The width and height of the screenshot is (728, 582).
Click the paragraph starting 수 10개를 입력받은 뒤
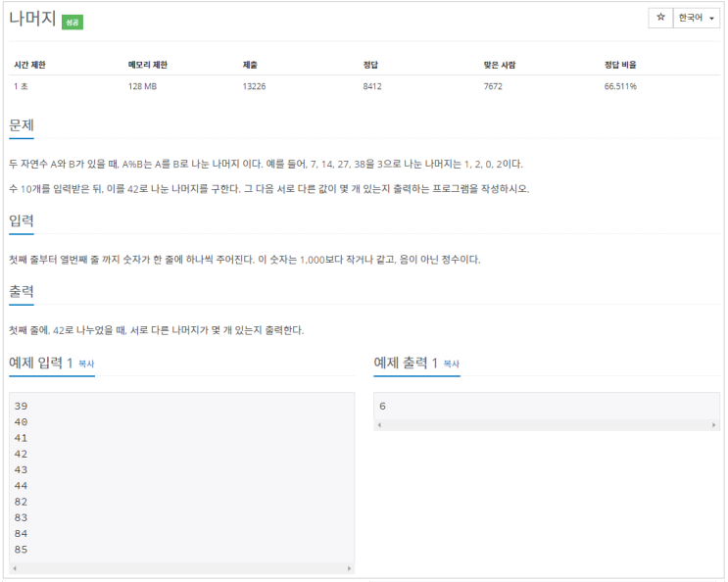[268, 189]
